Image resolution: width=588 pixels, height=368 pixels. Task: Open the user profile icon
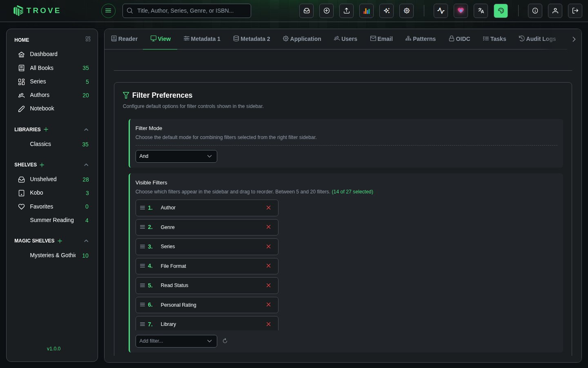coord(555,11)
